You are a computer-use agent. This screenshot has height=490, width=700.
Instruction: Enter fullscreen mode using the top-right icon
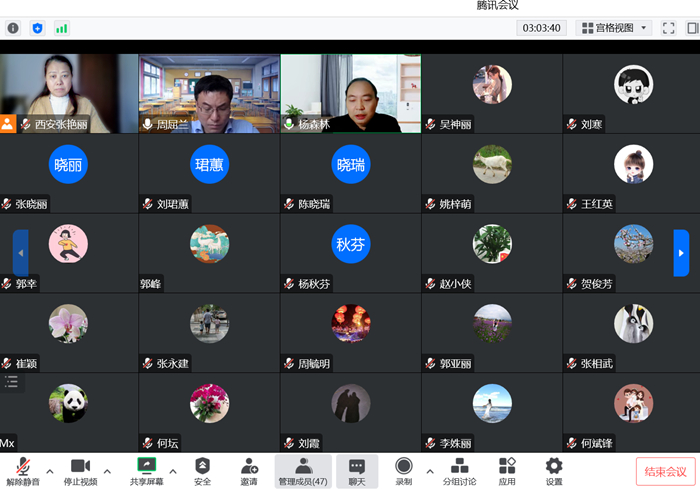coord(669,28)
